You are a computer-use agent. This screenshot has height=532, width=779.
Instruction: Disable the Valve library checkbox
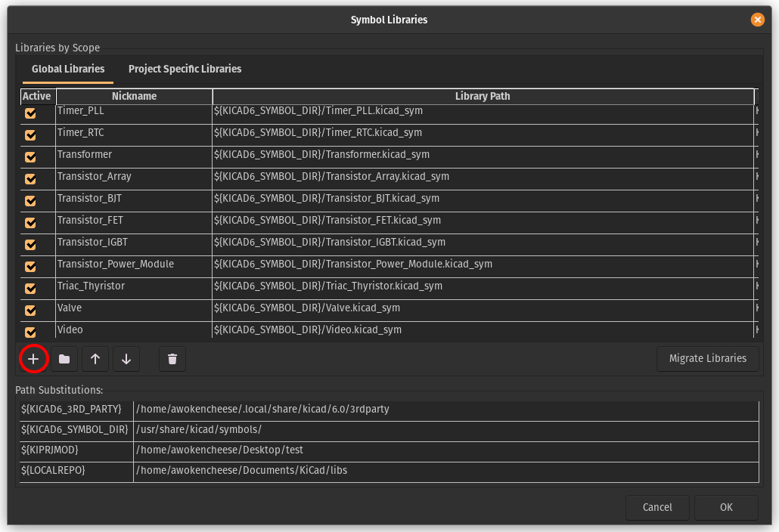click(30, 310)
